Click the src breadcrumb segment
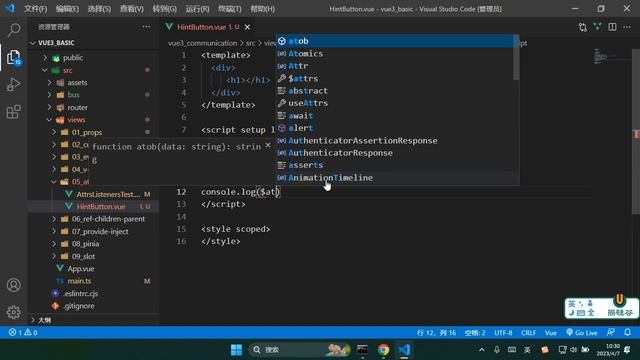The image size is (640, 360). 250,43
